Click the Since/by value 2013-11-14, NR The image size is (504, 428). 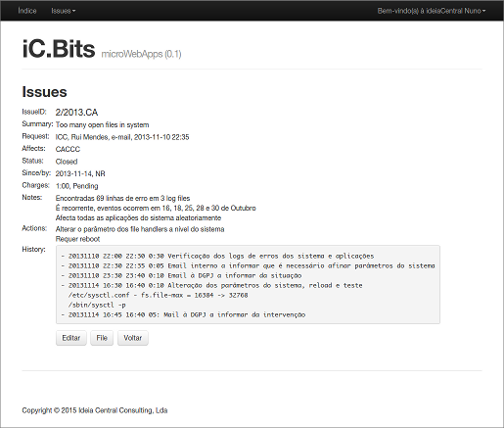click(80, 173)
